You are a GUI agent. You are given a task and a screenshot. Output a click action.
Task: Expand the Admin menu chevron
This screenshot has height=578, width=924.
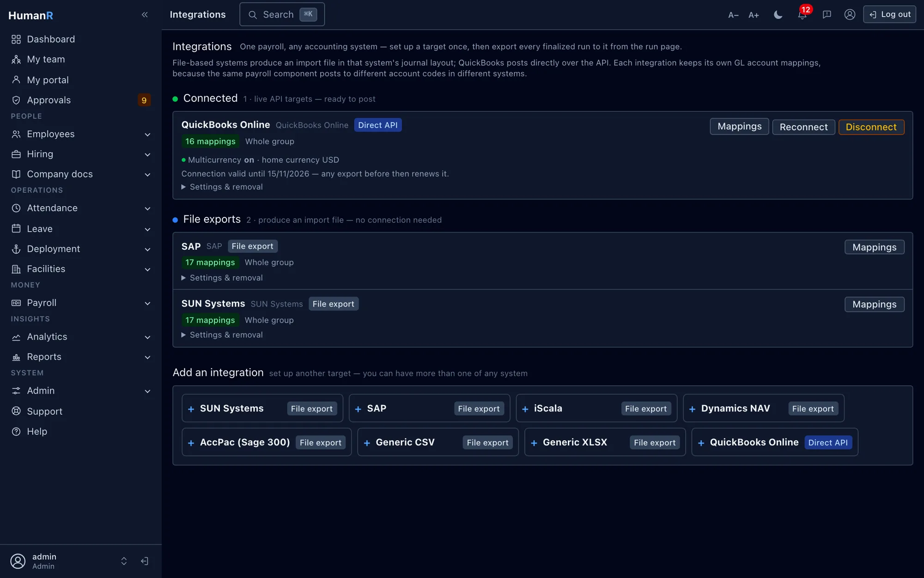tap(147, 392)
